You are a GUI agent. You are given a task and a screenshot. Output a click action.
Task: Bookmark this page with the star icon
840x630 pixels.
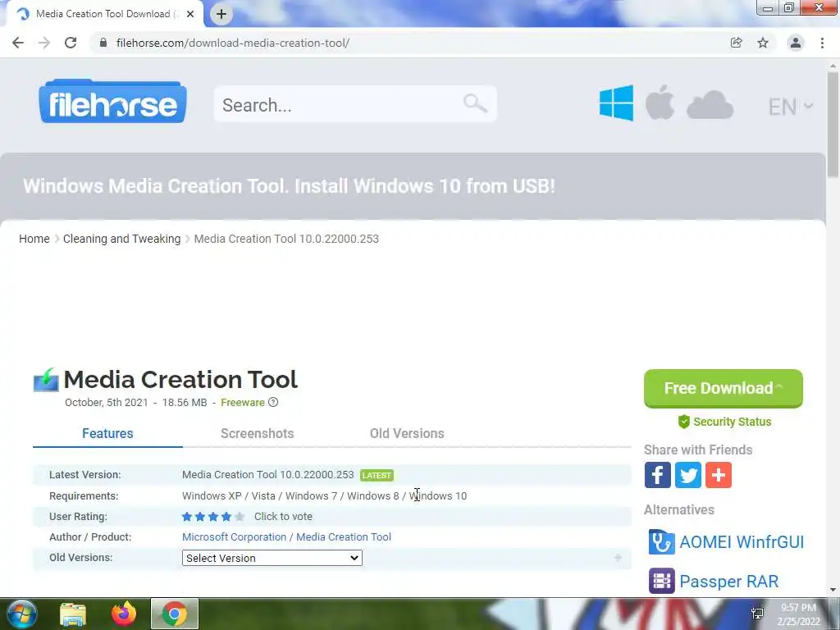pos(763,43)
